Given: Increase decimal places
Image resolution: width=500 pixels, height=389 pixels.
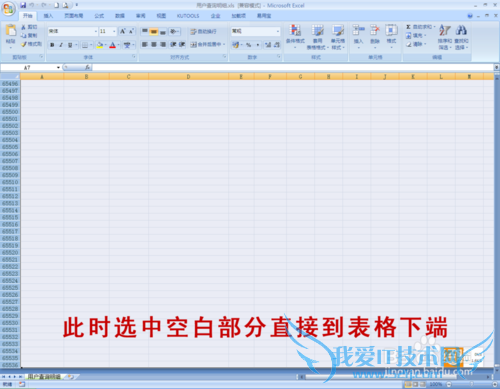Looking at the screenshot, I should [x=268, y=45].
